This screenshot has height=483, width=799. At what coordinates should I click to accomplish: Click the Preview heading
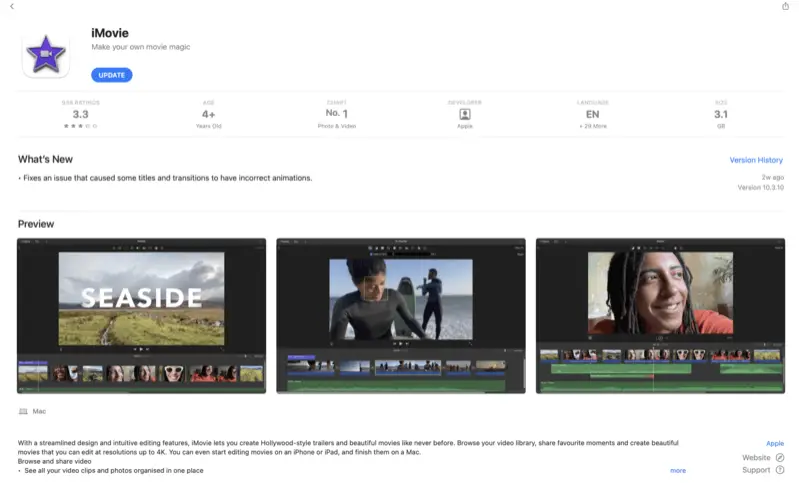point(36,224)
